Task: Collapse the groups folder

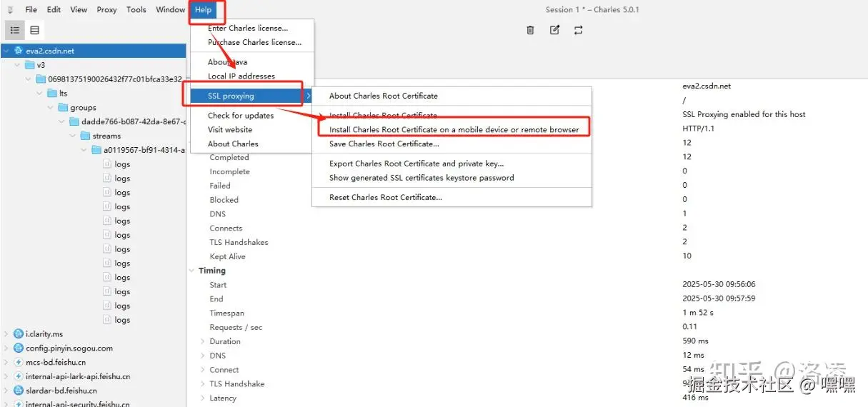Action: (x=51, y=108)
